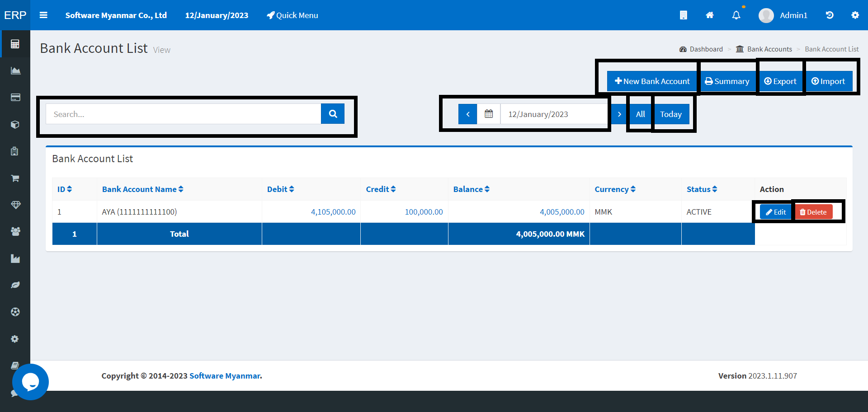Click the All filter button
The image size is (868, 412).
[x=641, y=114]
